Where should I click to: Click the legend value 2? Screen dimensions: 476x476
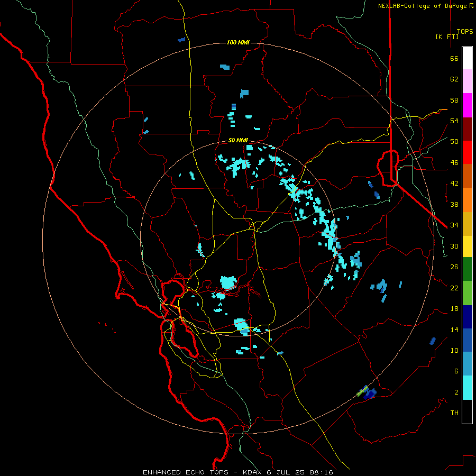tap(456, 392)
